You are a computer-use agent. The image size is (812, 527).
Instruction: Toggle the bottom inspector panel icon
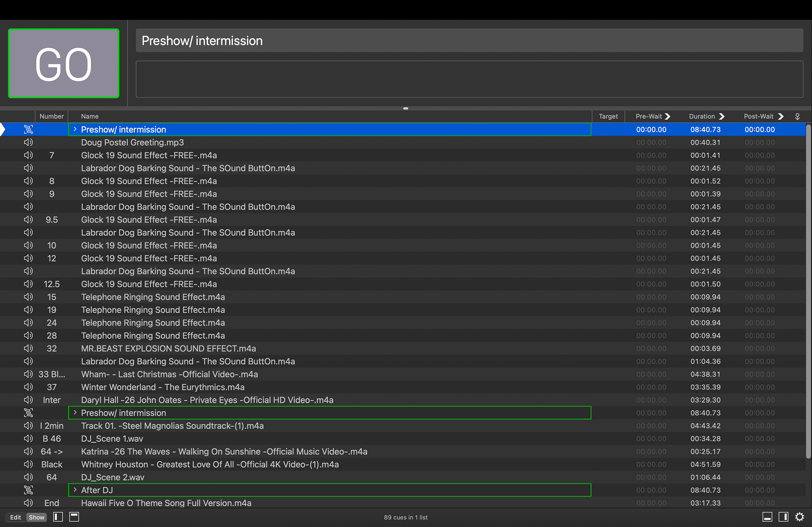[x=767, y=517]
